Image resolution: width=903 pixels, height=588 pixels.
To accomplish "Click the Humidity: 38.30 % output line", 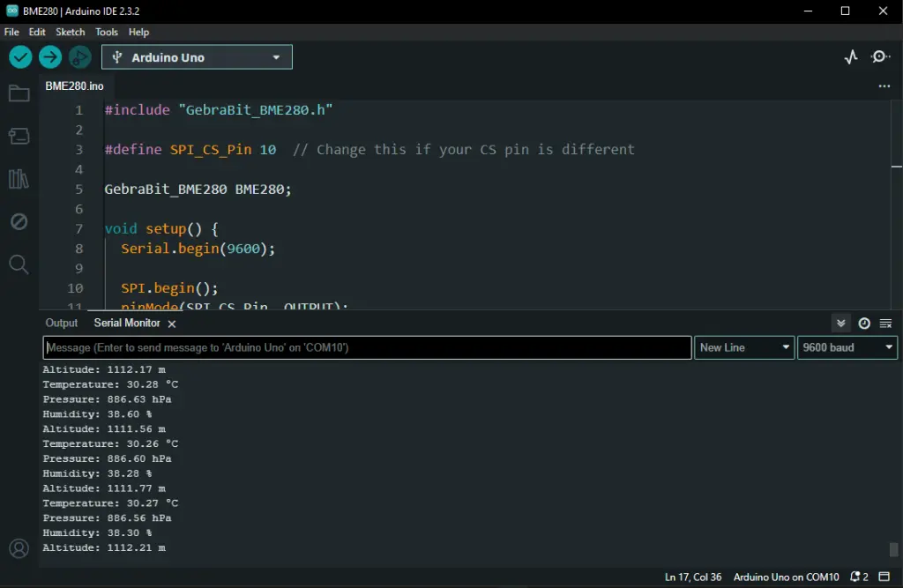I will pos(97,532).
